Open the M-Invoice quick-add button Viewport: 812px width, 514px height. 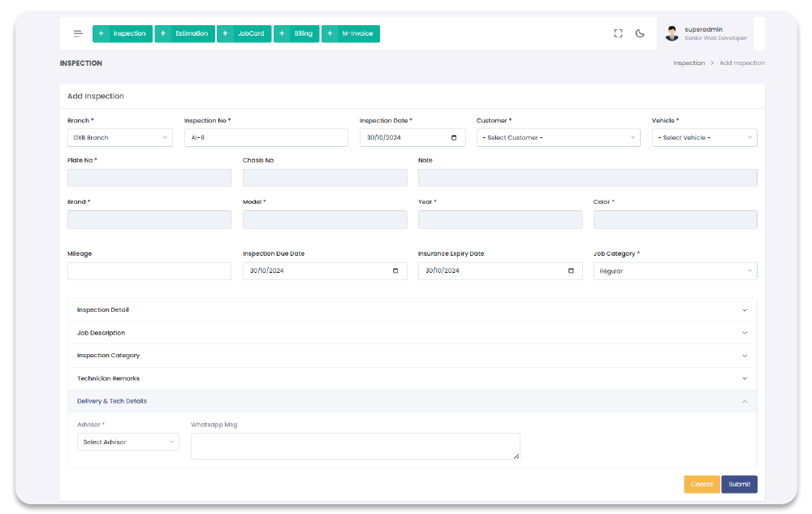tap(351, 33)
